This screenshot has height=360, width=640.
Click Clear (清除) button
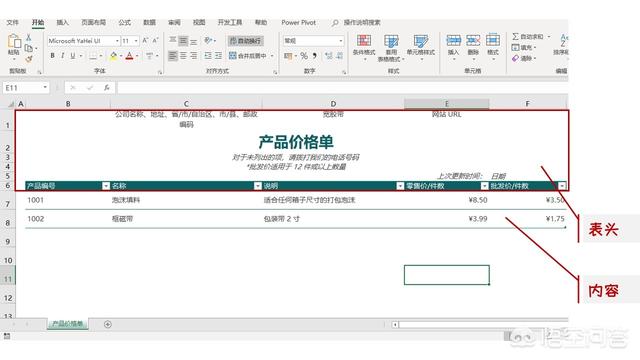point(524,58)
